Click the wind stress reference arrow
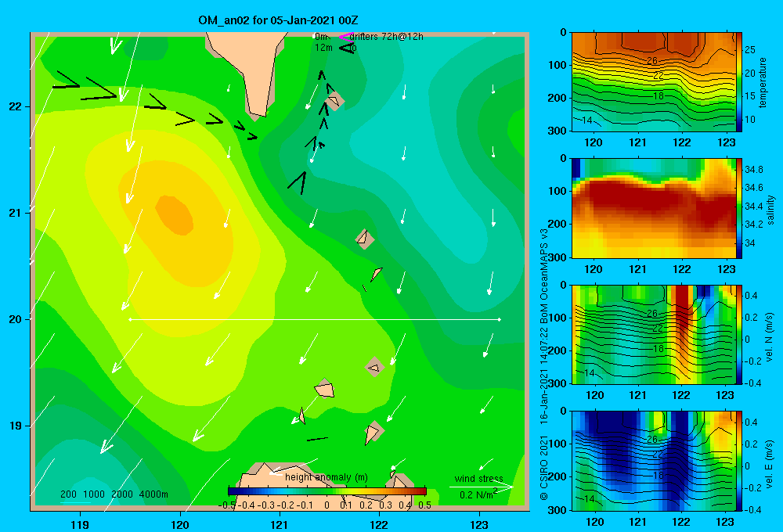The width and height of the screenshot is (783, 532). click(481, 487)
